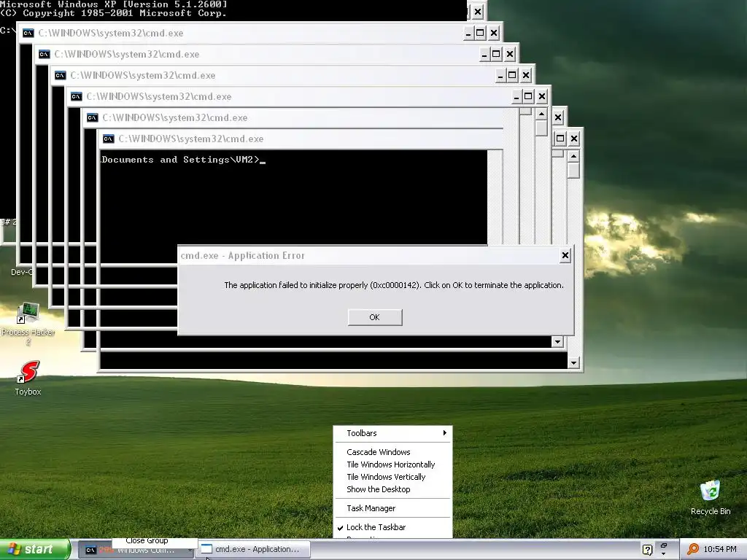Click the small window icon beside the help tray icon
Image resolution: width=747 pixels, height=560 pixels.
(x=663, y=545)
